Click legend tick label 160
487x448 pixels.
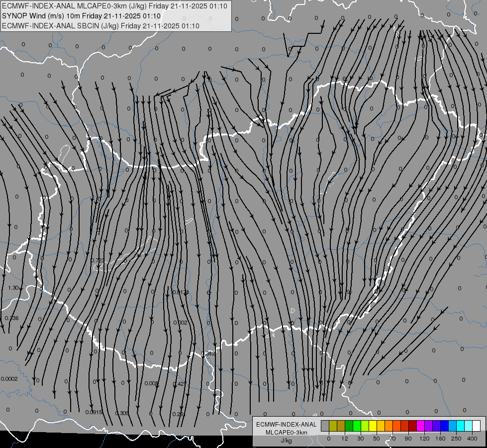pyautogui.click(x=440, y=439)
